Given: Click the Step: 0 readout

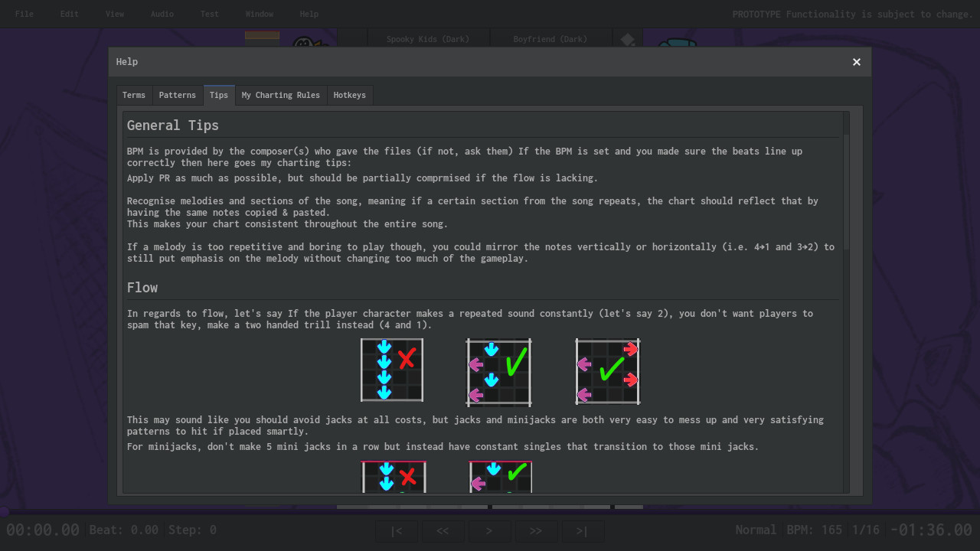Looking at the screenshot, I should 192,530.
